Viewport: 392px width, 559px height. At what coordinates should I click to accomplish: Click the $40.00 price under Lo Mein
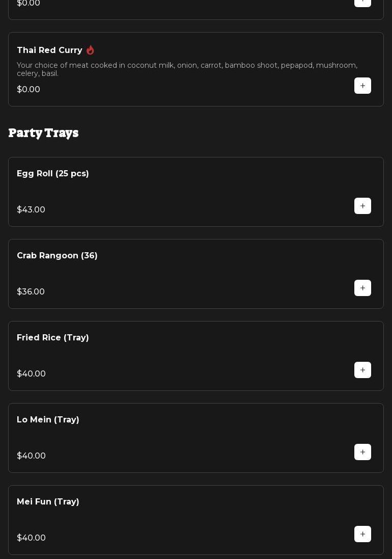pos(31,456)
